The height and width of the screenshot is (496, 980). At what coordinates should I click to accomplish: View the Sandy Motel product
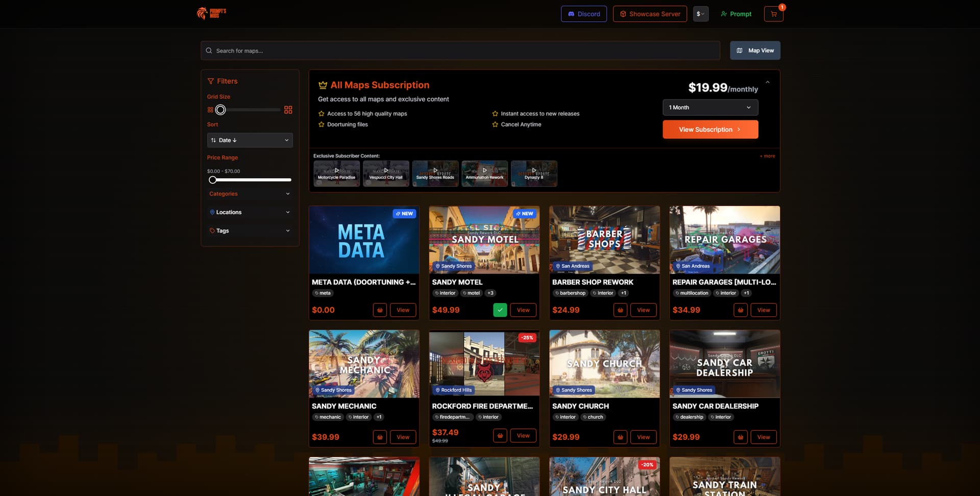tap(523, 310)
